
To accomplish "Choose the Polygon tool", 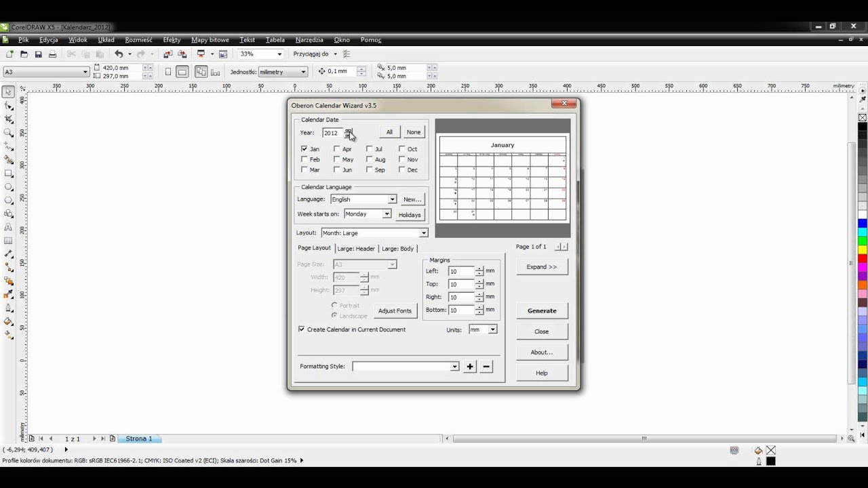I will (9, 200).
